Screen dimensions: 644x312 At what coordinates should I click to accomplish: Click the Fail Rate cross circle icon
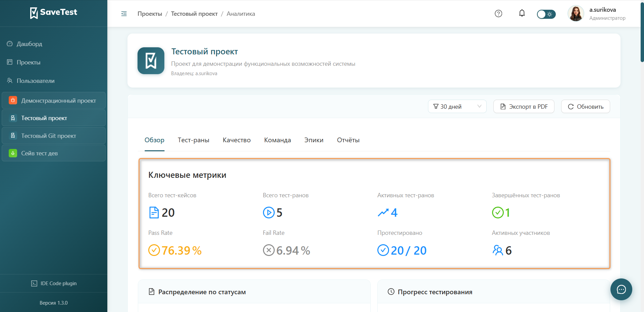click(x=269, y=250)
